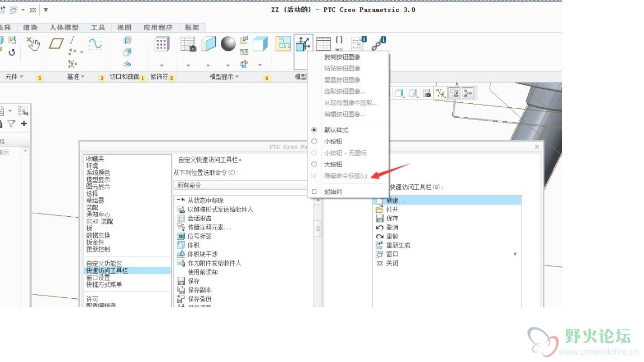Select 窗口设置 in options category list
This screenshot has height=362, width=644.
click(98, 278)
